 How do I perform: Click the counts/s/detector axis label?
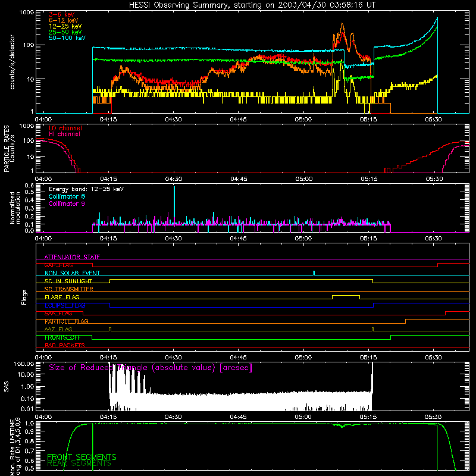(12, 62)
